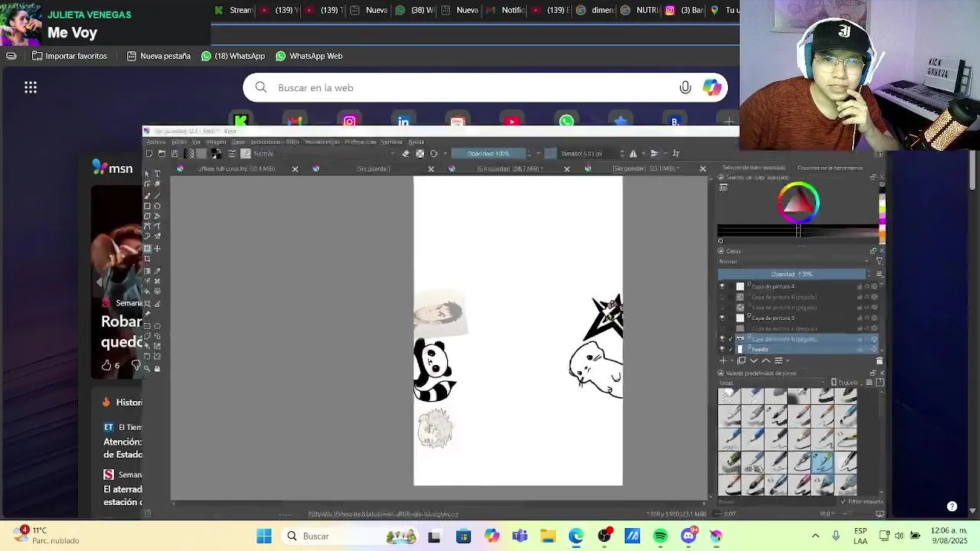Select the Rectangular Selection tool in Krita
Image resolution: width=980 pixels, height=551 pixels.
[x=147, y=325]
